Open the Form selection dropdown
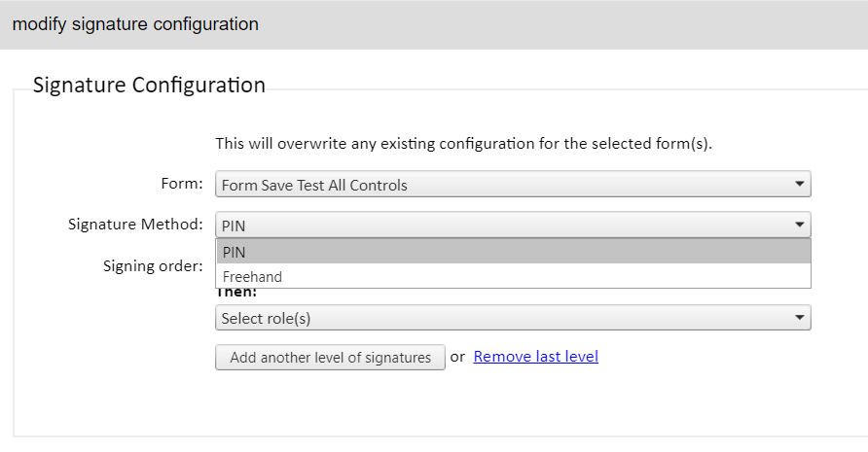The width and height of the screenshot is (868, 452). 512,185
